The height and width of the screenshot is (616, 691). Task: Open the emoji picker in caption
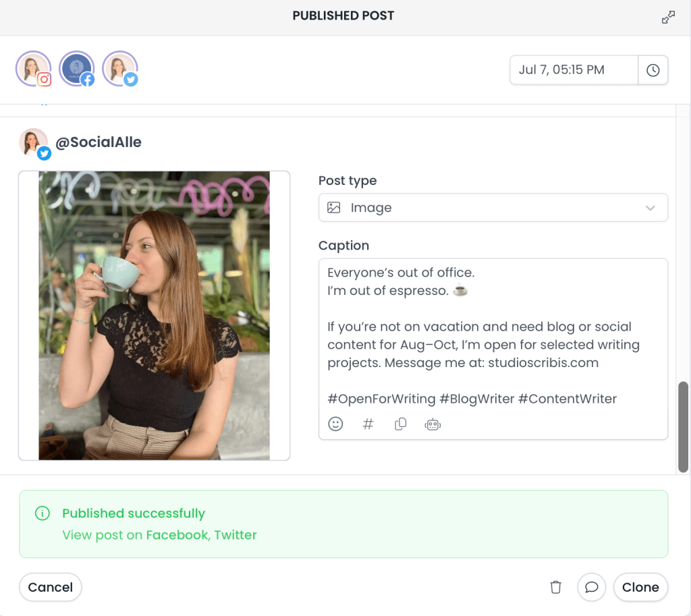335,424
